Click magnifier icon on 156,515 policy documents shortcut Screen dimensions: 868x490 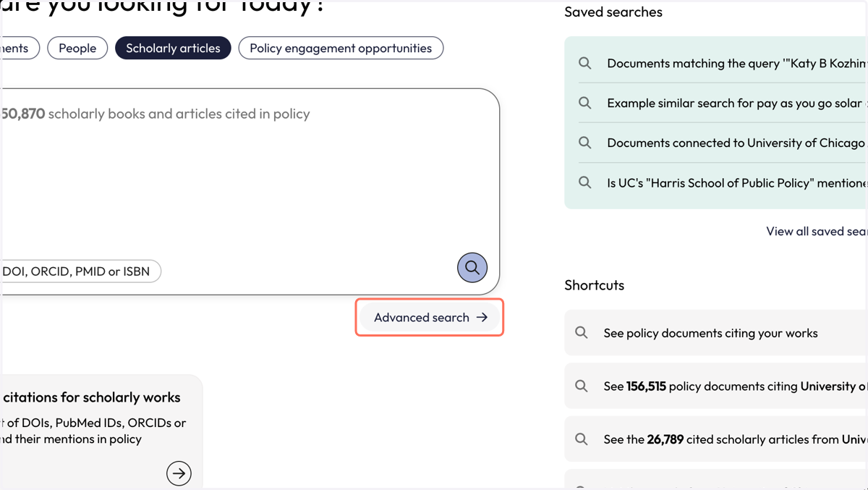[x=582, y=386]
